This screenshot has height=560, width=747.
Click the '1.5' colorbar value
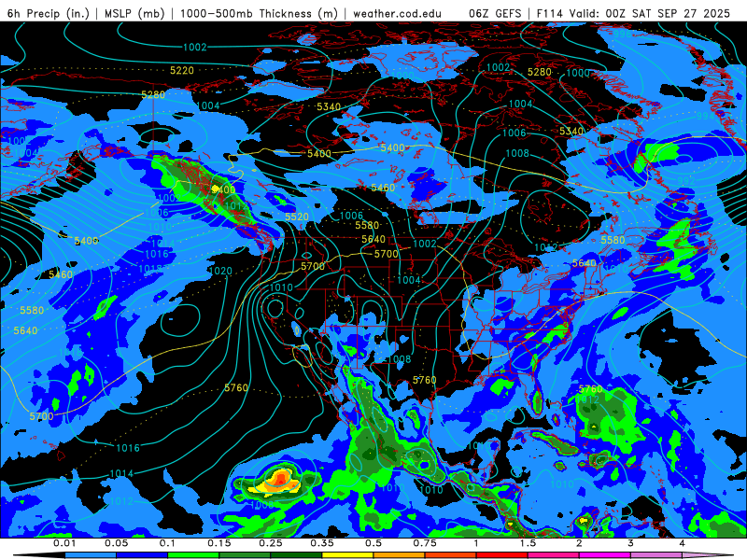click(528, 543)
